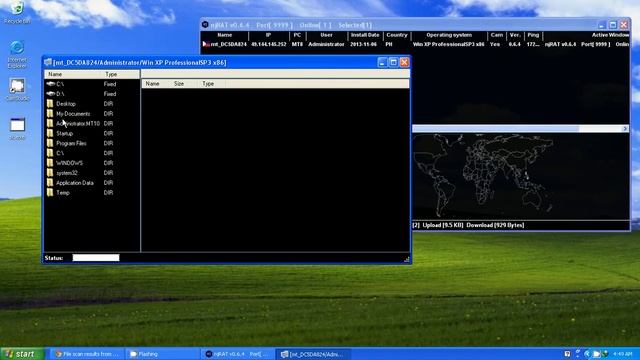Open the Application Data folder icon
This screenshot has width=640, height=360.
[x=50, y=183]
